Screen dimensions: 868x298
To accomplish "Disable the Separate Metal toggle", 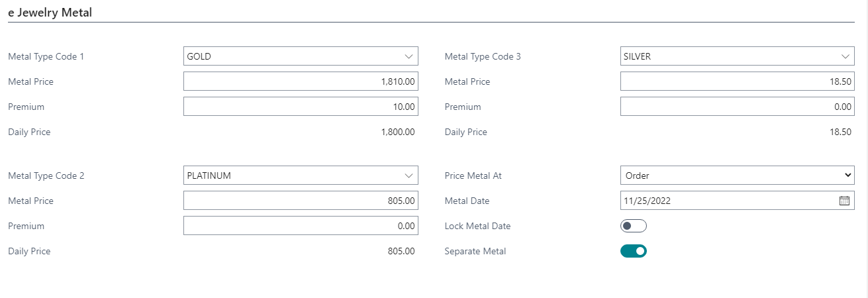I will tap(634, 251).
